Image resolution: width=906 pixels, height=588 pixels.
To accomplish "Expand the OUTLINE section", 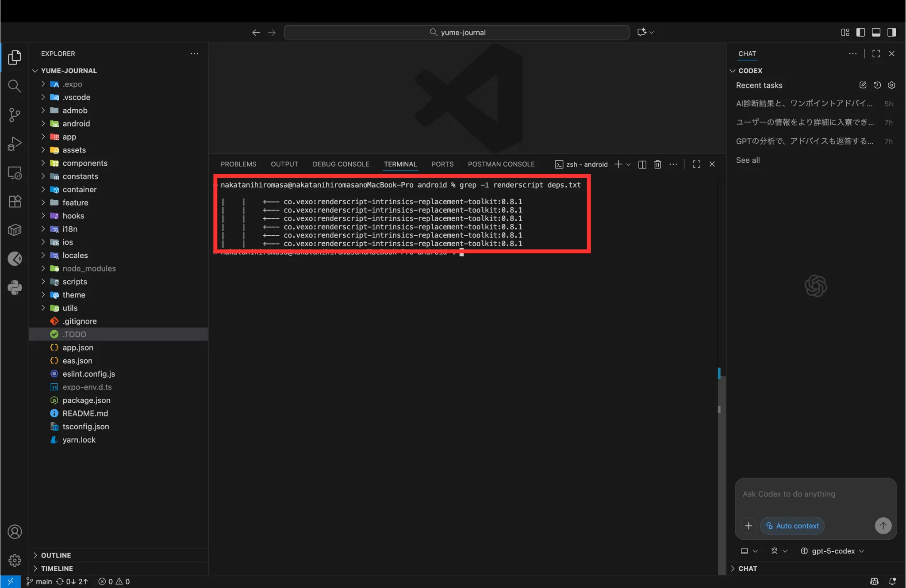I will click(55, 555).
